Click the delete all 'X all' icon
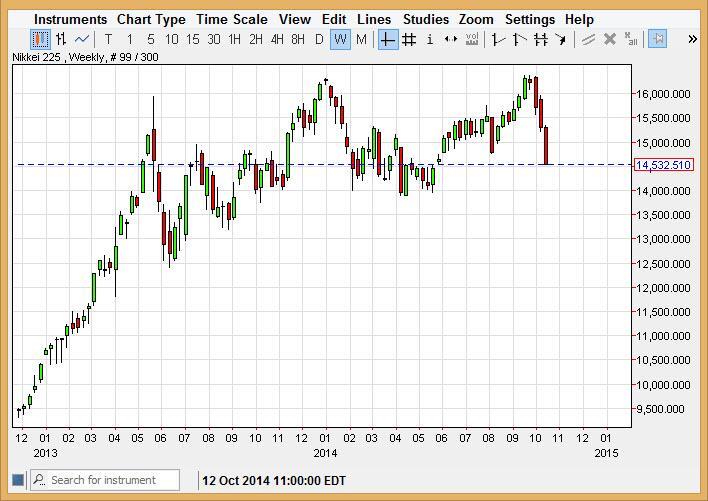This screenshot has width=708, height=501. coord(630,39)
